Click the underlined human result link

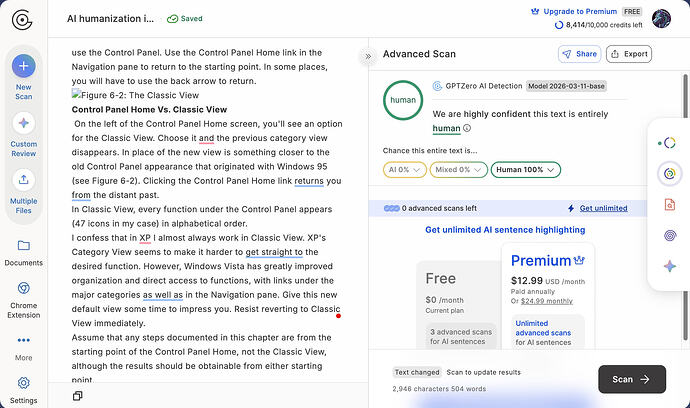point(446,129)
